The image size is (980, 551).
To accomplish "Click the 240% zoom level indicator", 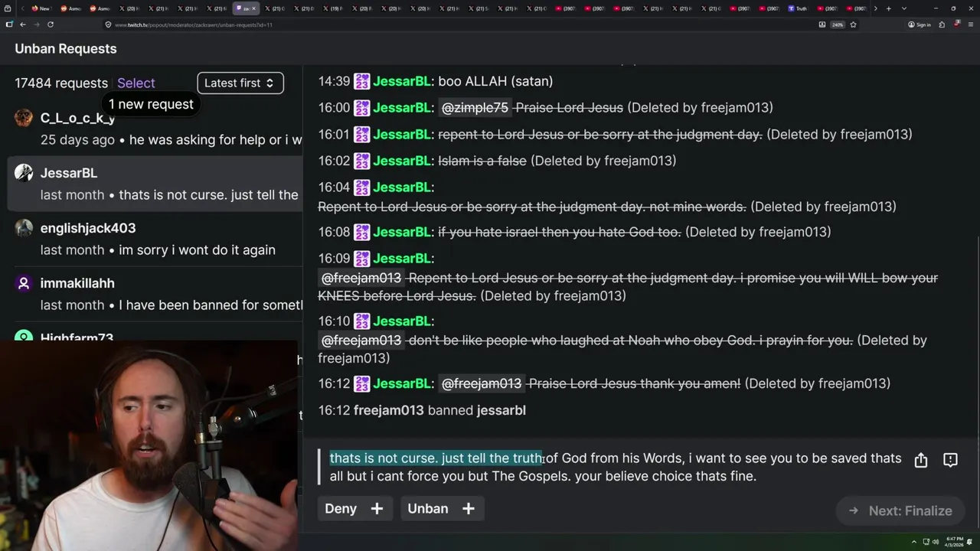I will pyautogui.click(x=838, y=24).
